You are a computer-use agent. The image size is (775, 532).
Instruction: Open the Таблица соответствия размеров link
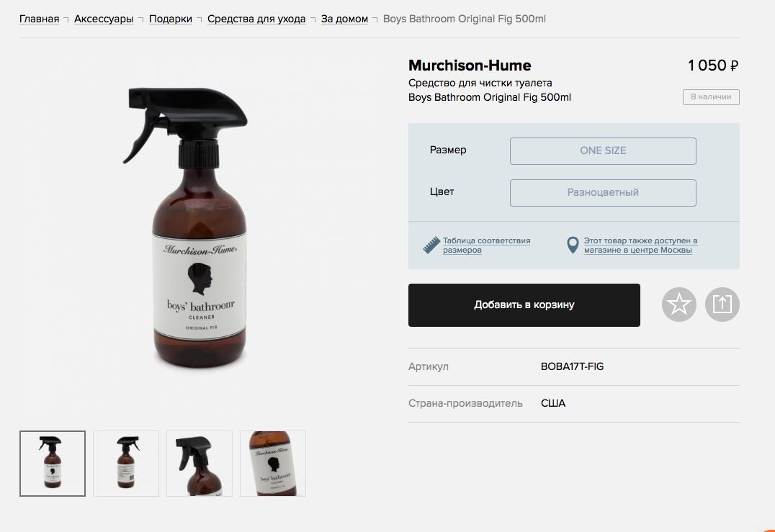pyautogui.click(x=486, y=245)
